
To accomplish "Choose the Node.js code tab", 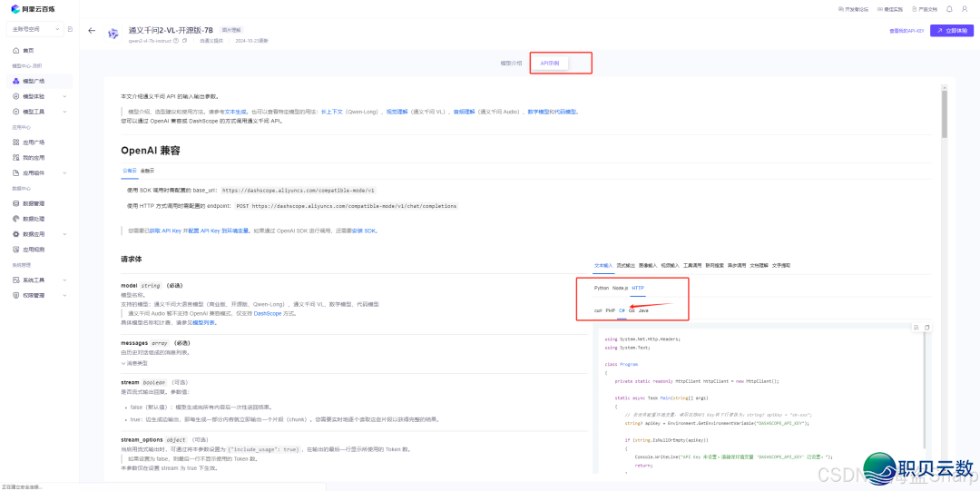I will click(621, 288).
